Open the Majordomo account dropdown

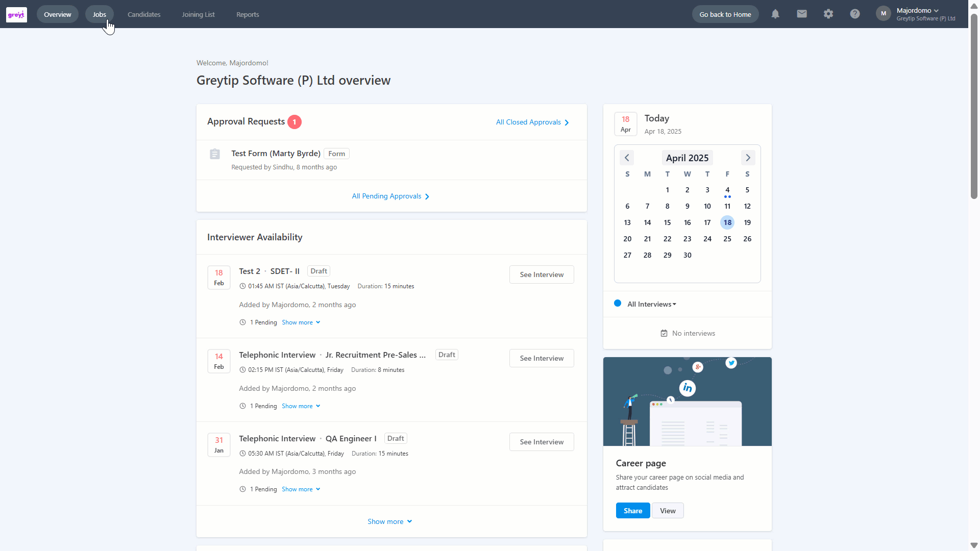click(x=925, y=14)
